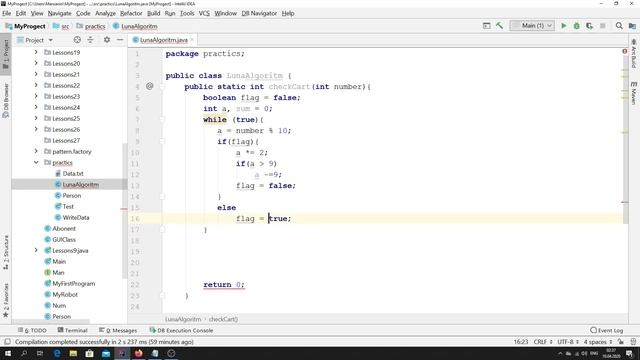
Task: Open CRLF line separator dropdown
Action: click(543, 342)
